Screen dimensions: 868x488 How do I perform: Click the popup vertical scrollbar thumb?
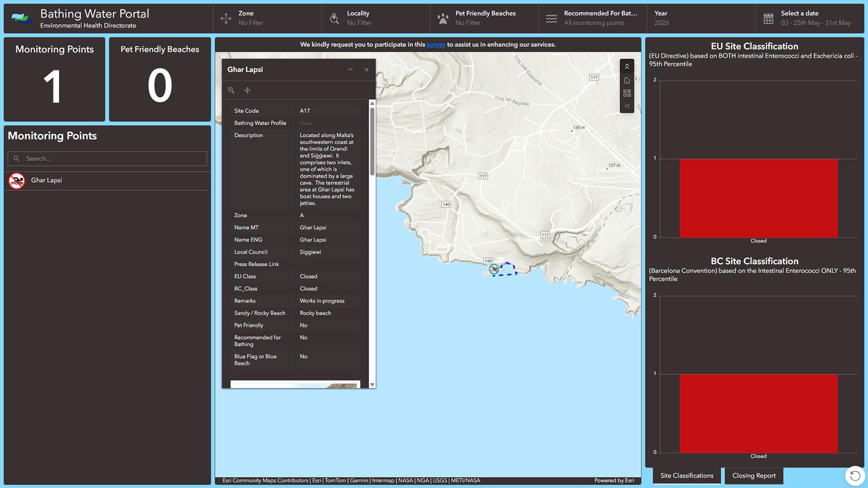point(373,141)
